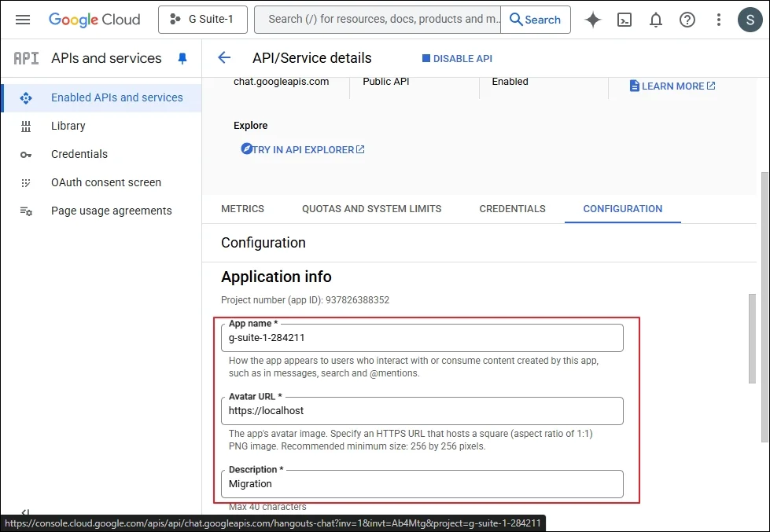
Task: Focus the resources search box
Action: tap(378, 20)
